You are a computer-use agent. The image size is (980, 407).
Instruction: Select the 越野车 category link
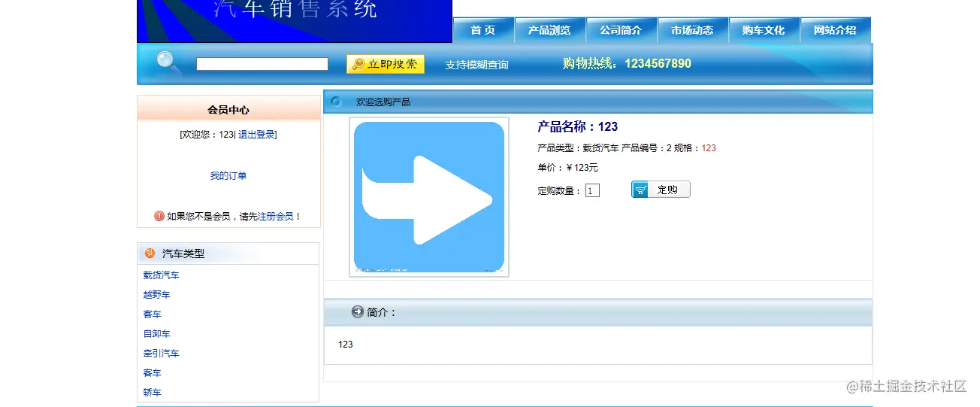157,295
